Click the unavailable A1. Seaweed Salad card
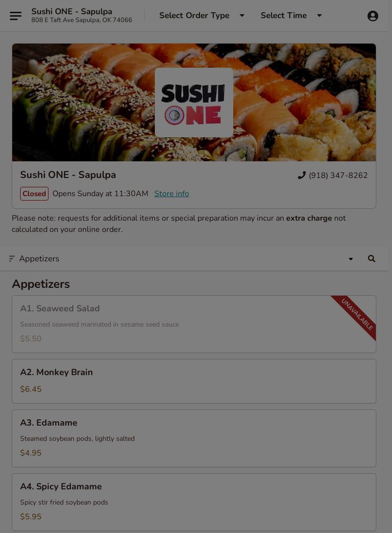Image resolution: width=392 pixels, height=533 pixels. coord(194,324)
